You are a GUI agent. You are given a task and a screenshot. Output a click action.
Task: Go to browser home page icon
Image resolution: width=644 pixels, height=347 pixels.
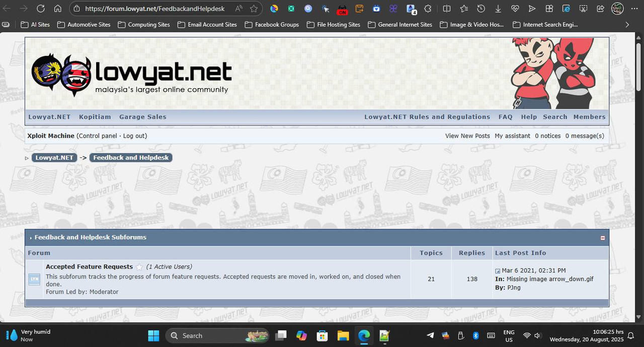(58, 9)
